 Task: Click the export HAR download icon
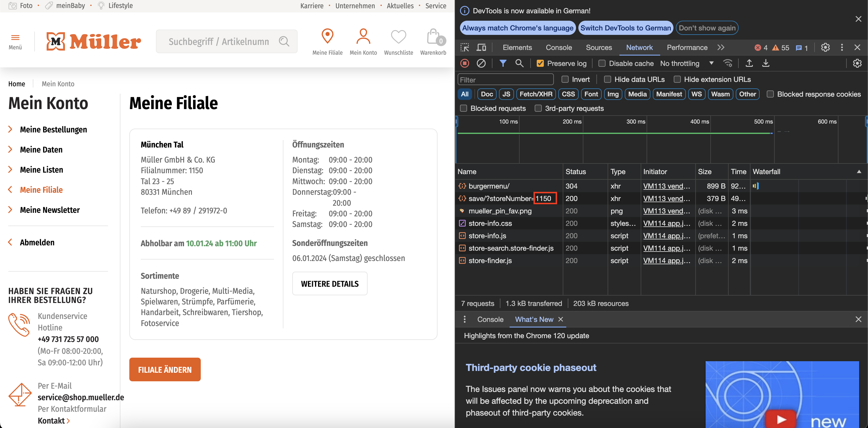[x=766, y=64]
